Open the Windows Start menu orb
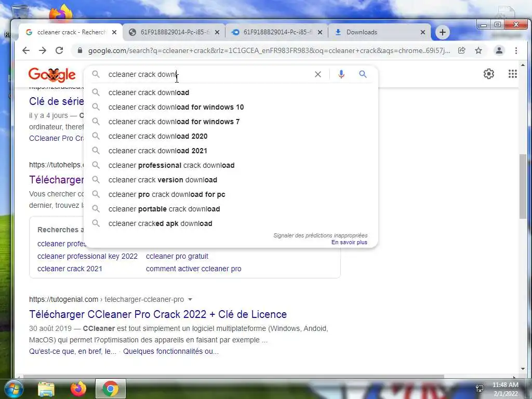The width and height of the screenshot is (532, 399). pyautogui.click(x=13, y=389)
